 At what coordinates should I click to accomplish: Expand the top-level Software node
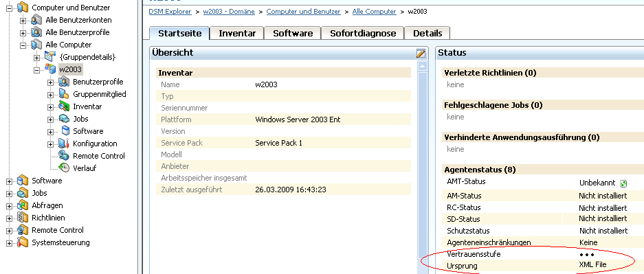point(10,182)
